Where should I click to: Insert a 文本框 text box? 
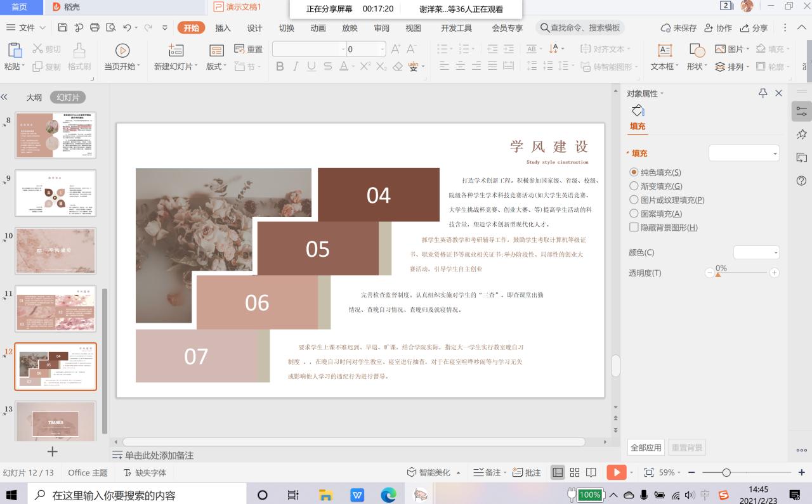coord(664,51)
